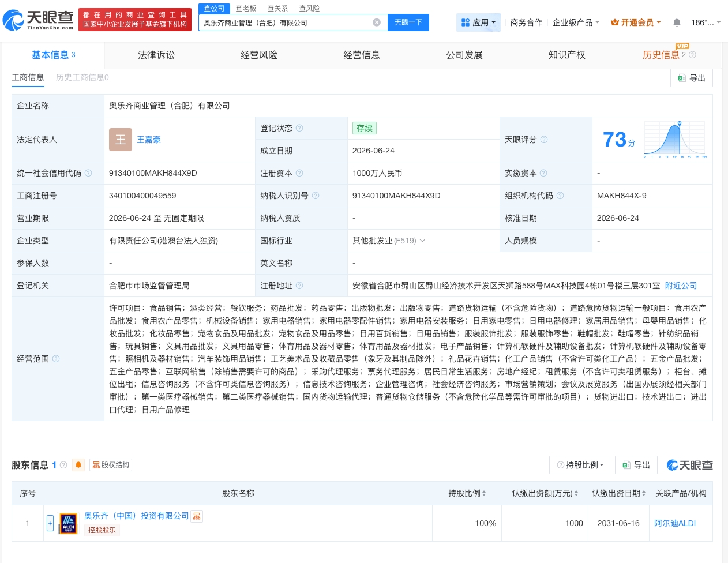
Task: Click the 存续 registration status tag
Action: pyautogui.click(x=365, y=128)
